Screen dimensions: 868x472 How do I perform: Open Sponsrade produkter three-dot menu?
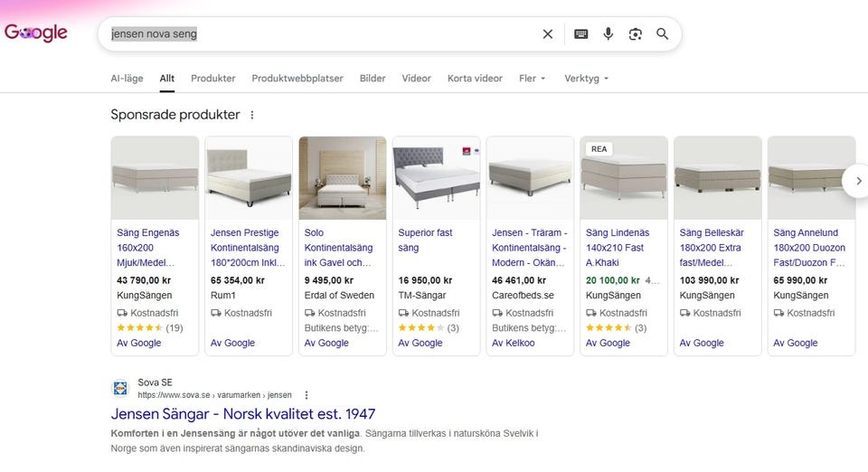(x=252, y=115)
